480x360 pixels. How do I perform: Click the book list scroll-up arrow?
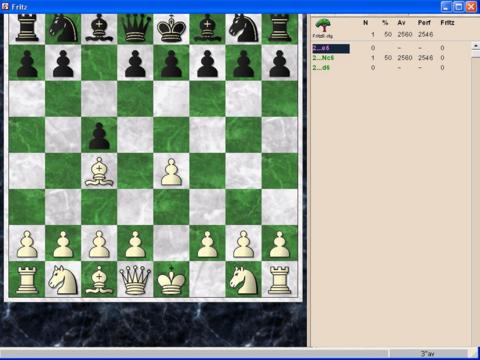click(476, 45)
